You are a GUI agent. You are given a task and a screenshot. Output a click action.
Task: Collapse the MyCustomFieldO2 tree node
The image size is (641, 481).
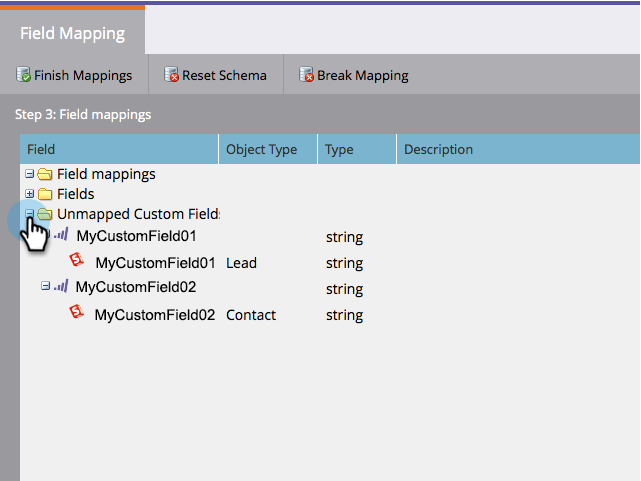[x=45, y=286]
